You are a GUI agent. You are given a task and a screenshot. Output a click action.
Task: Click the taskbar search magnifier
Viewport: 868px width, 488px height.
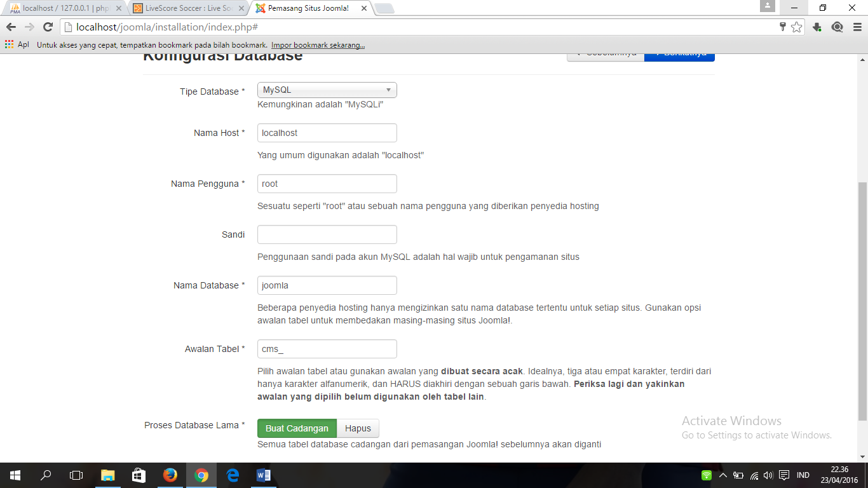46,475
